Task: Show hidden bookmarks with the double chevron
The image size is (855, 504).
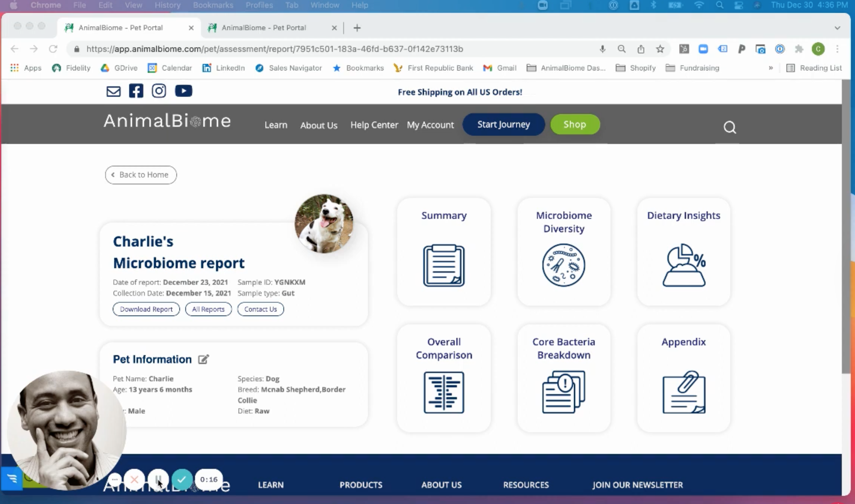Action: coord(771,68)
